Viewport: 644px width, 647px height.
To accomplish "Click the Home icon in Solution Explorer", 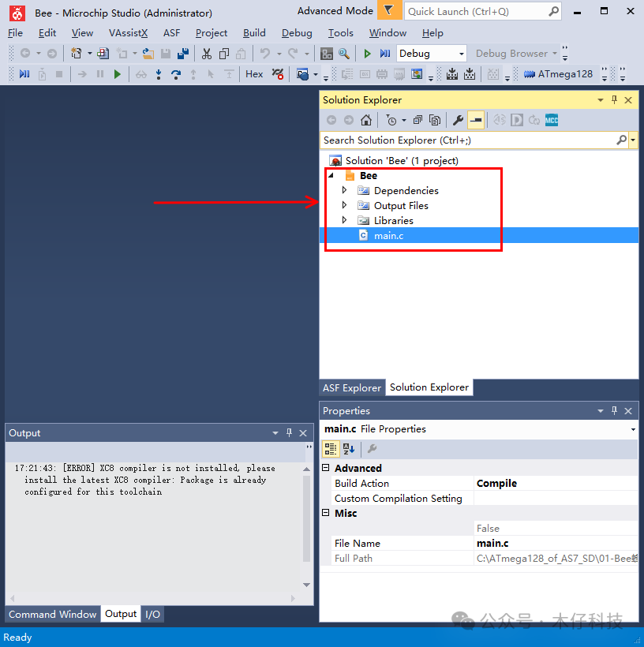I will pos(366,120).
